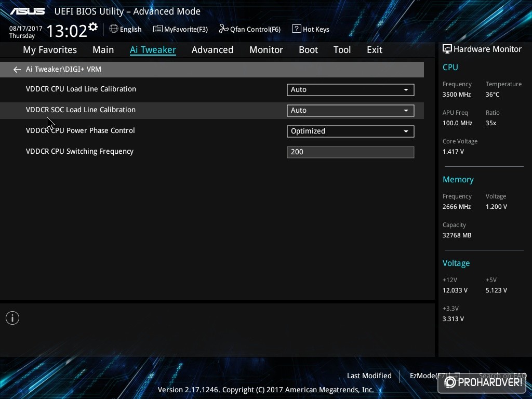Click the Last Modified button
This screenshot has height=399, width=532.
(369, 376)
